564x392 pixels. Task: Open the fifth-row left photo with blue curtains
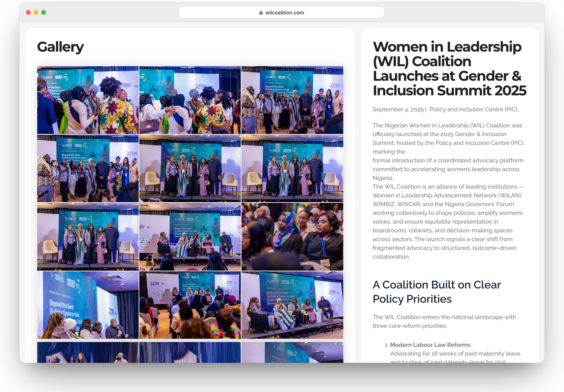[x=88, y=352]
